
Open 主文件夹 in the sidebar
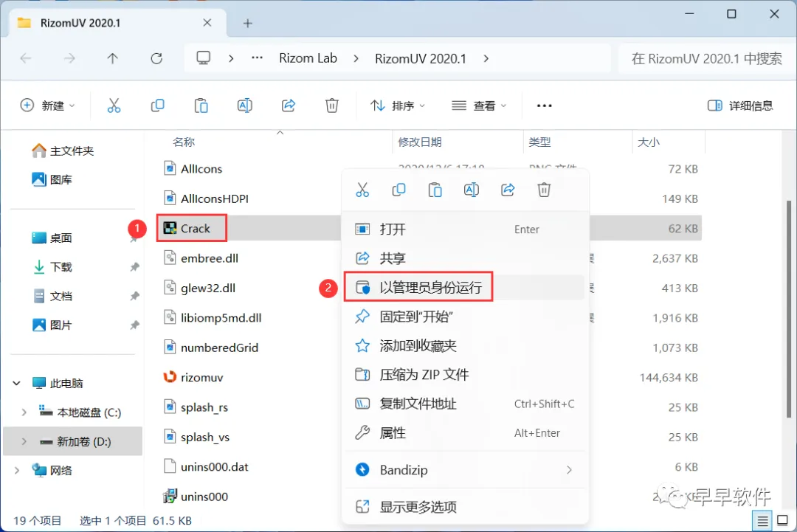pyautogui.click(x=63, y=151)
